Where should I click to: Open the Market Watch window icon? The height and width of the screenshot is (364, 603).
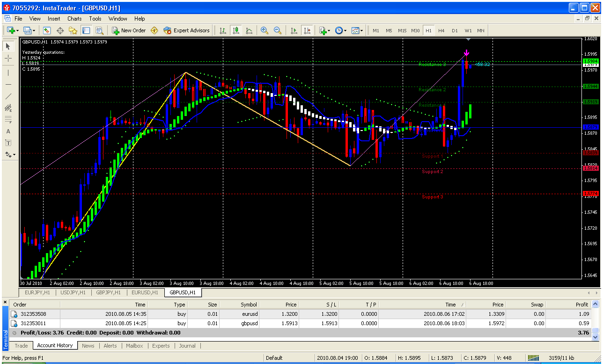47,30
